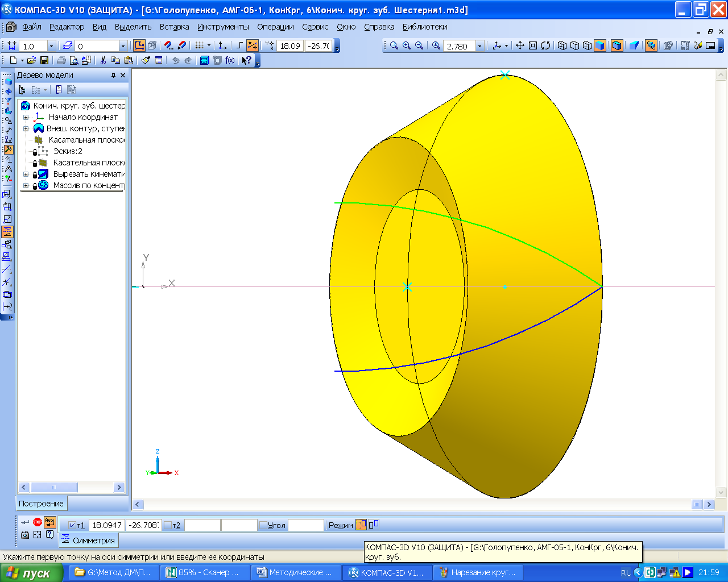Toggle first Режим mode button
728x582 pixels.
coord(361,525)
